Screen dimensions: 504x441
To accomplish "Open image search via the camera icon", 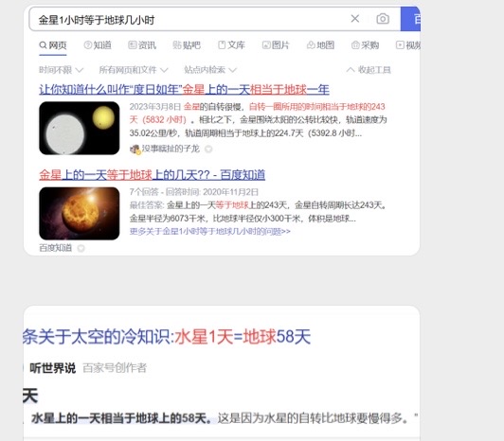I will 383,19.
